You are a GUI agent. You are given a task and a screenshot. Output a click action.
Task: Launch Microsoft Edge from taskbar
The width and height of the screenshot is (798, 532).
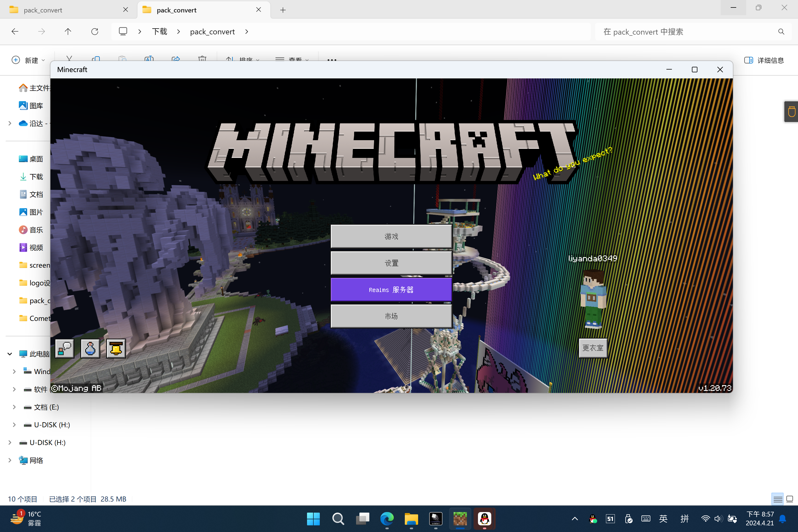[x=387, y=518]
